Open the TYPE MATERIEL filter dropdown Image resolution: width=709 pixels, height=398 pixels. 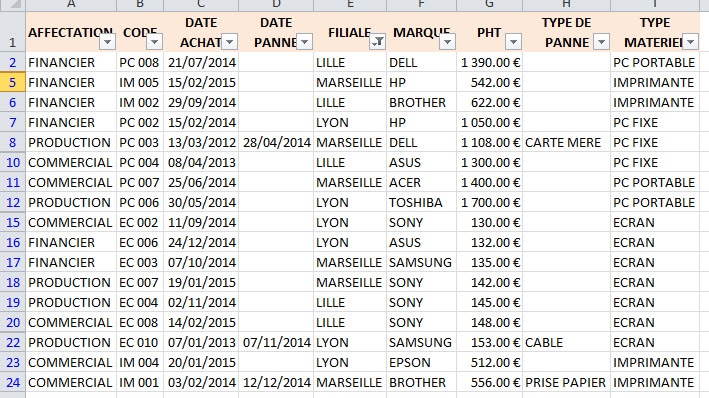[x=690, y=42]
